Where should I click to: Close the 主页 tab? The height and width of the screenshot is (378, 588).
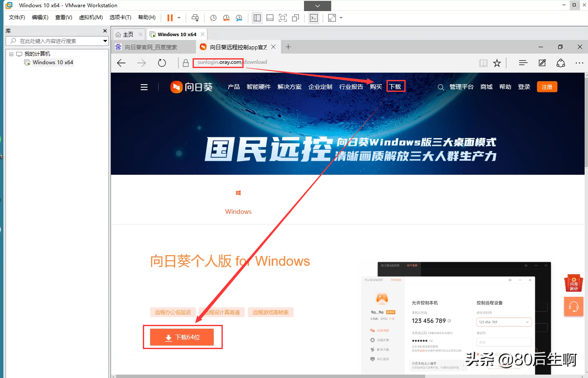[x=141, y=34]
